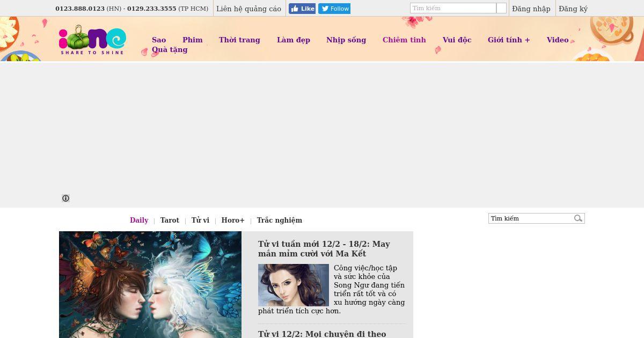Open the Video menu

click(558, 40)
